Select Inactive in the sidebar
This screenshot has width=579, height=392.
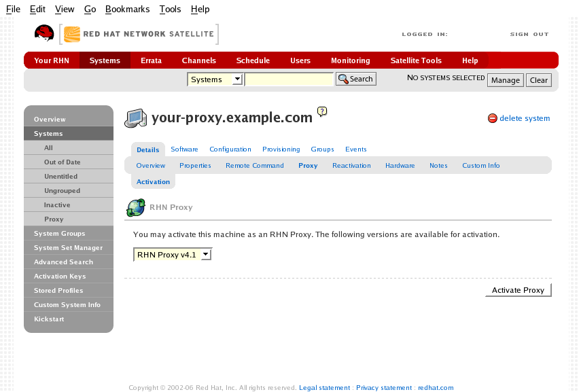point(69,205)
